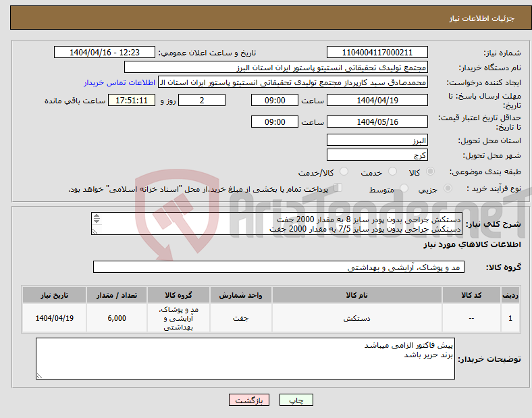Click the goods group cell in table row
Viewport: 532px width, 418px height.
tap(178, 318)
